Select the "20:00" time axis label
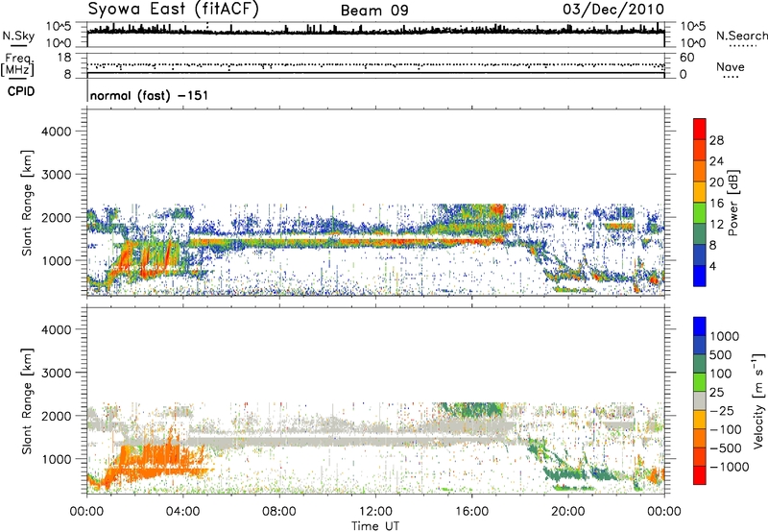 click(567, 512)
